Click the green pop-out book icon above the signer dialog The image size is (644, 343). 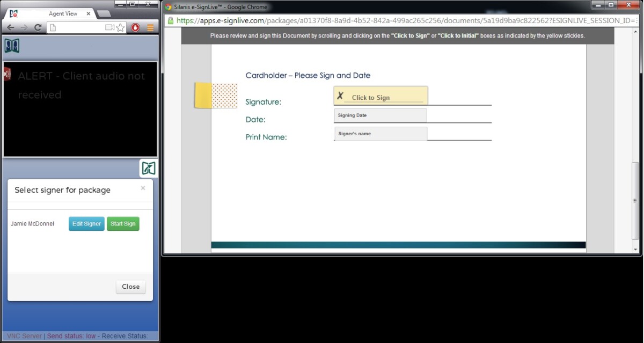pos(148,168)
